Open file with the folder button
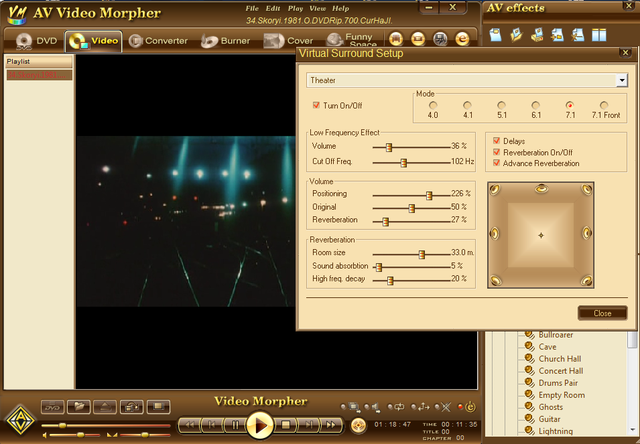This screenshot has width=640, height=444. tap(79, 407)
